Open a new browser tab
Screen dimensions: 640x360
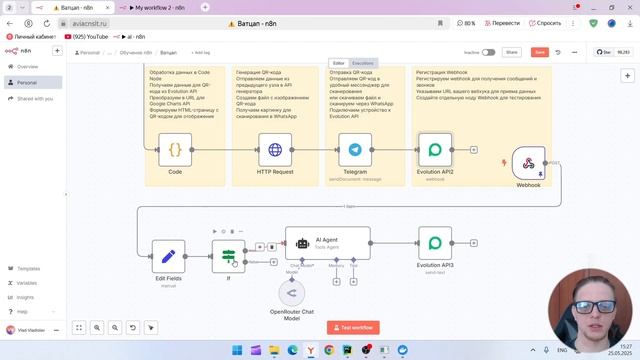coord(205,7)
